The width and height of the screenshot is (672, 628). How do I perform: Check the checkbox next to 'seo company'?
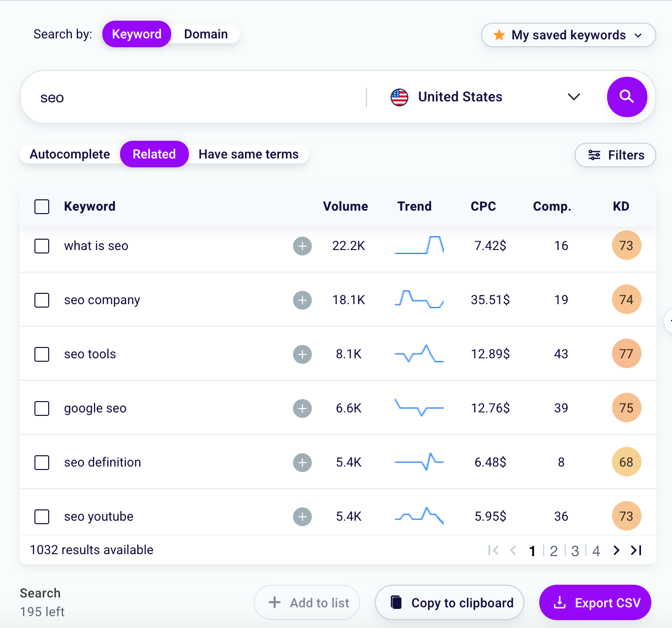click(42, 300)
